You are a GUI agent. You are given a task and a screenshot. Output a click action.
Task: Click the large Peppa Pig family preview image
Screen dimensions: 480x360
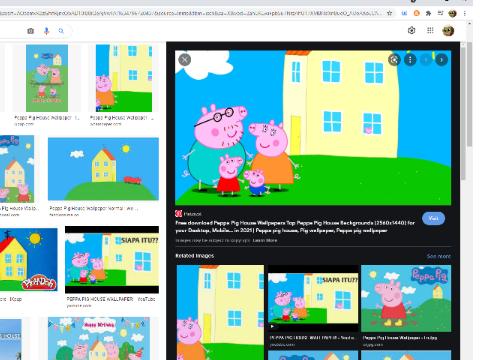click(x=313, y=128)
